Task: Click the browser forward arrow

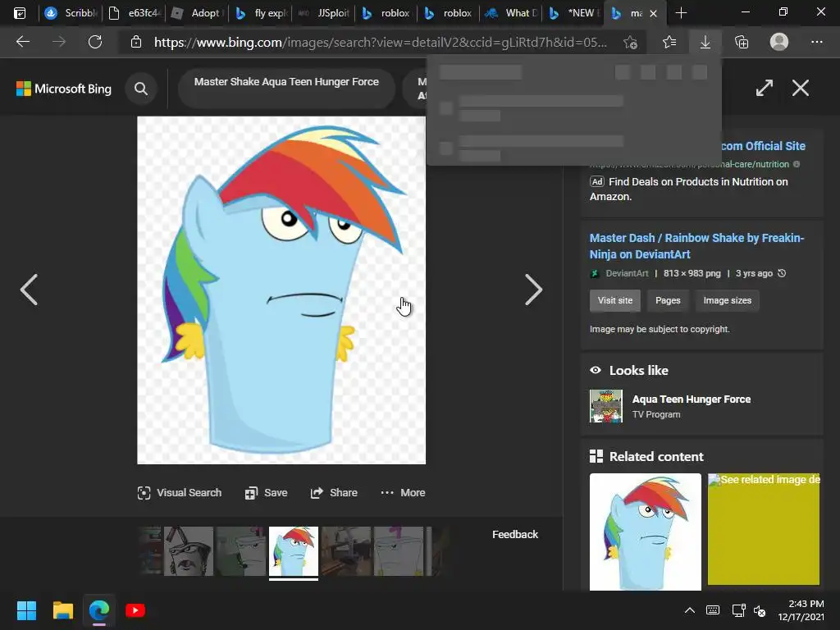Action: 59,42
